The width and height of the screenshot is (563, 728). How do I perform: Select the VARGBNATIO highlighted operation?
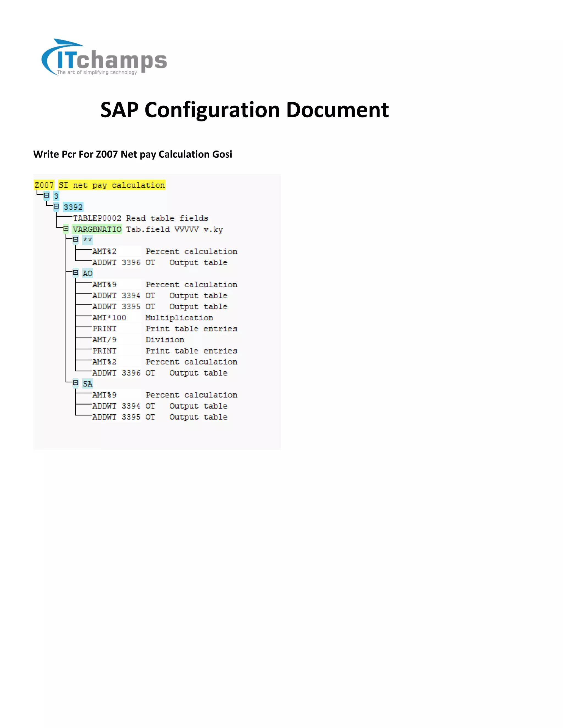(x=97, y=229)
